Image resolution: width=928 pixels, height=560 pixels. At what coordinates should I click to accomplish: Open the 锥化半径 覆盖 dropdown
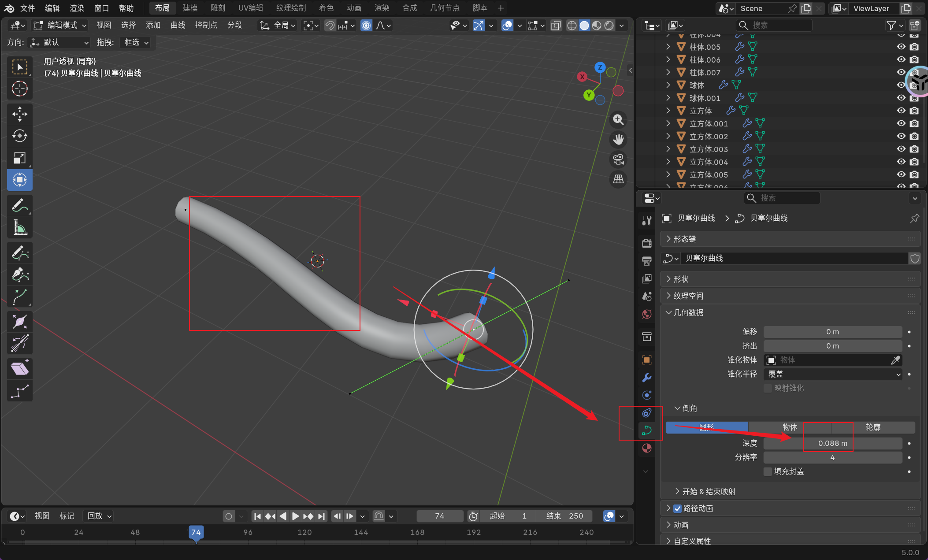832,374
